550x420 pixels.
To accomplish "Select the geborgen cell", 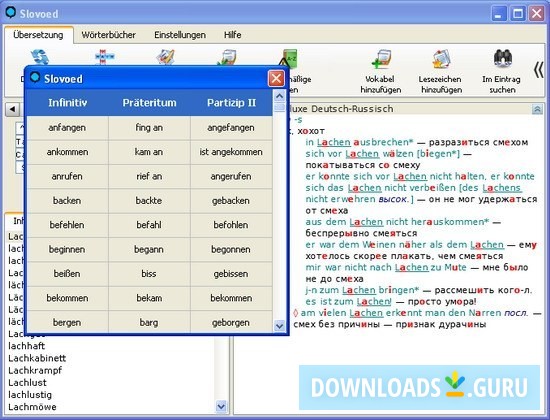I will pos(231,322).
